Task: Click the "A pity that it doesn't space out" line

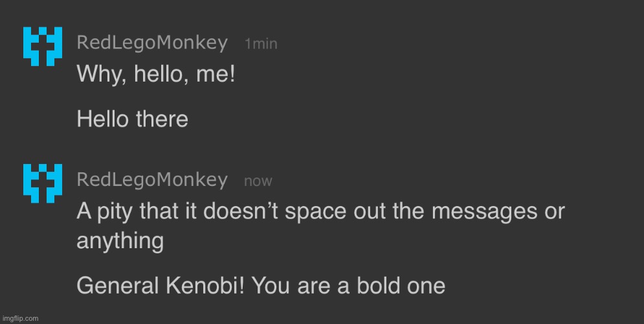Action: tap(321, 211)
